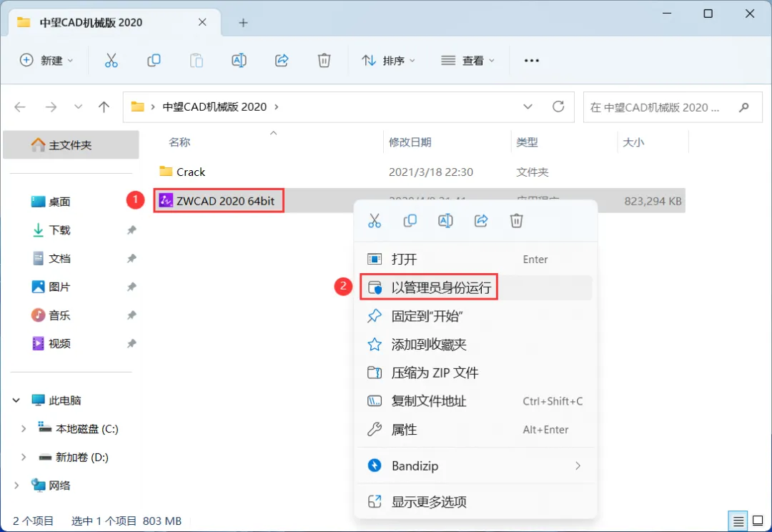This screenshot has width=772, height=532.
Task: Open the three-dot more options menu
Action: coord(532,61)
